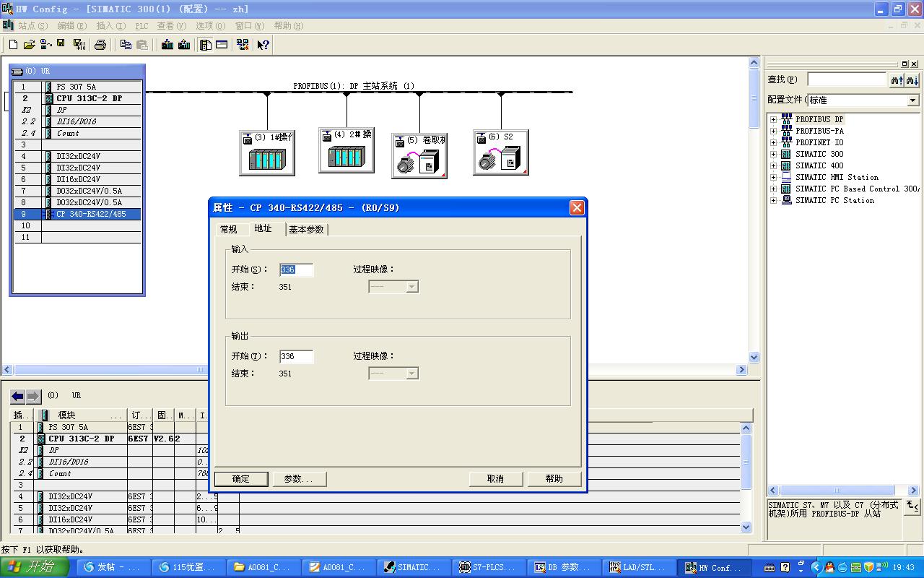Expand the SIMATIC 300 catalog node
The height and width of the screenshot is (578, 924).
(773, 154)
